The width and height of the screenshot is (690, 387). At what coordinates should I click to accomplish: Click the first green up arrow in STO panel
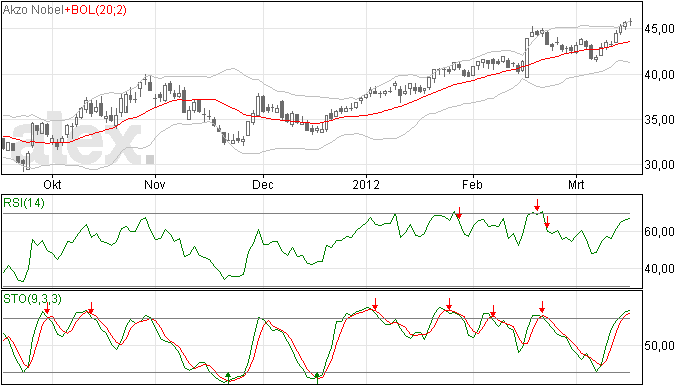228,378
